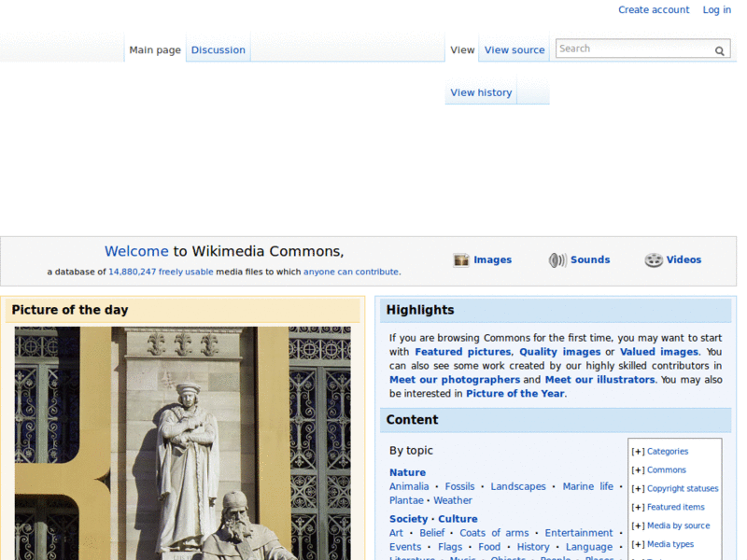This screenshot has height=560, width=747.
Task: Open Featured pictures link
Action: point(462,352)
